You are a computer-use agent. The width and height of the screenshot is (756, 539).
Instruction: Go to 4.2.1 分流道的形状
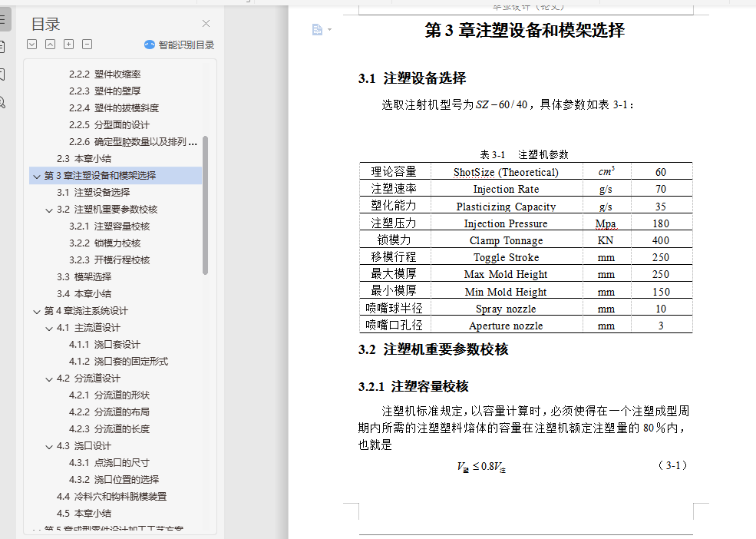pos(110,395)
